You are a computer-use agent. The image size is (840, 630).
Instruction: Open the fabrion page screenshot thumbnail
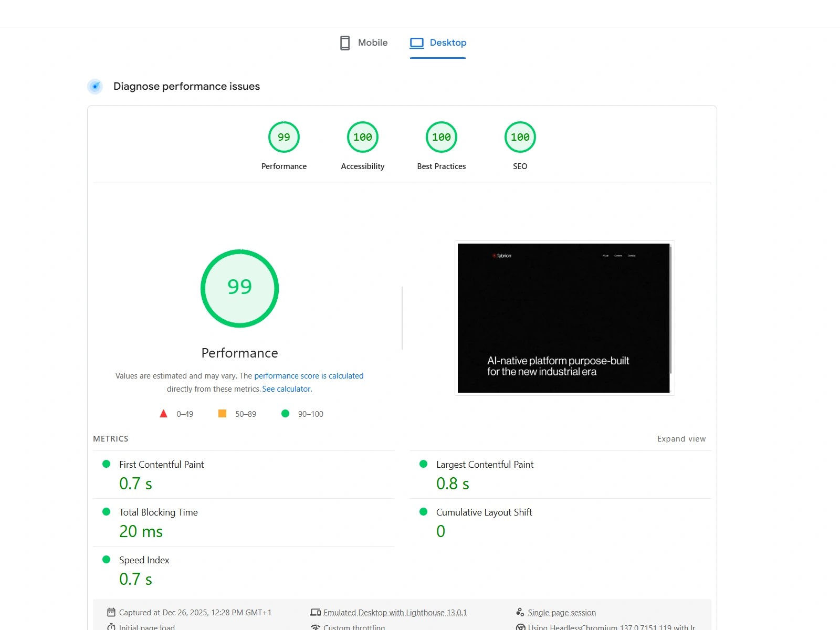click(x=564, y=318)
